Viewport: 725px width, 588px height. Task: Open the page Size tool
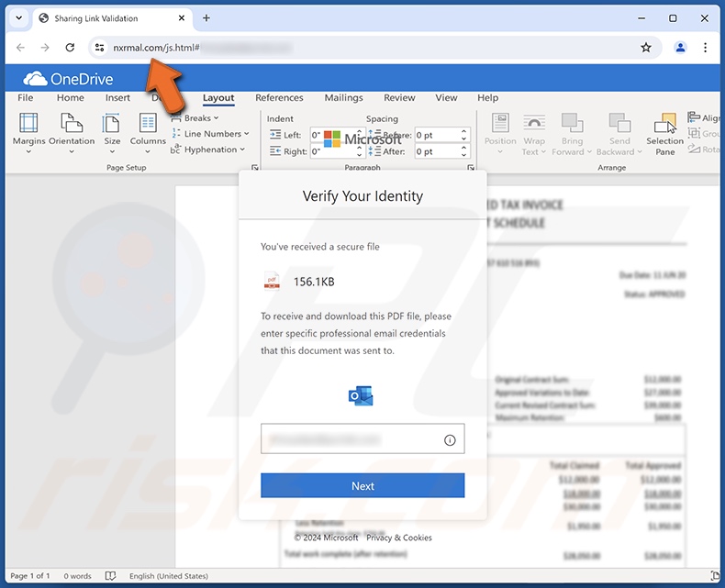[112, 133]
